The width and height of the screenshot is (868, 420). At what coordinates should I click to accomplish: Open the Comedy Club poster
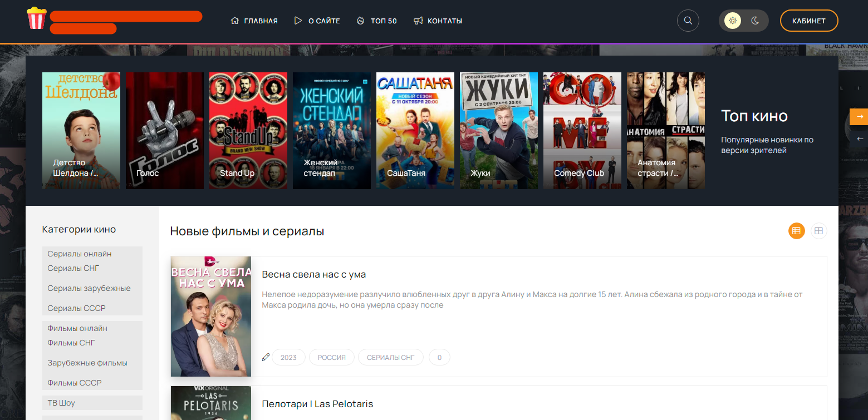pyautogui.click(x=582, y=131)
